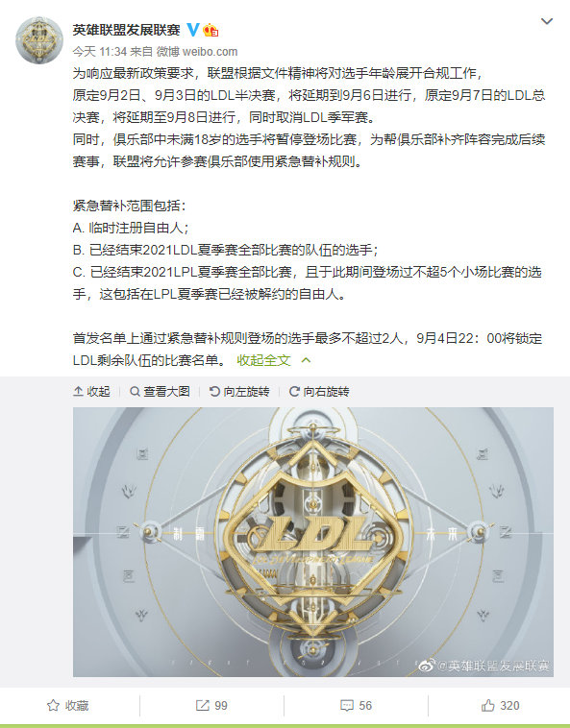
Task: Click the LDL account avatar
Action: point(39,40)
